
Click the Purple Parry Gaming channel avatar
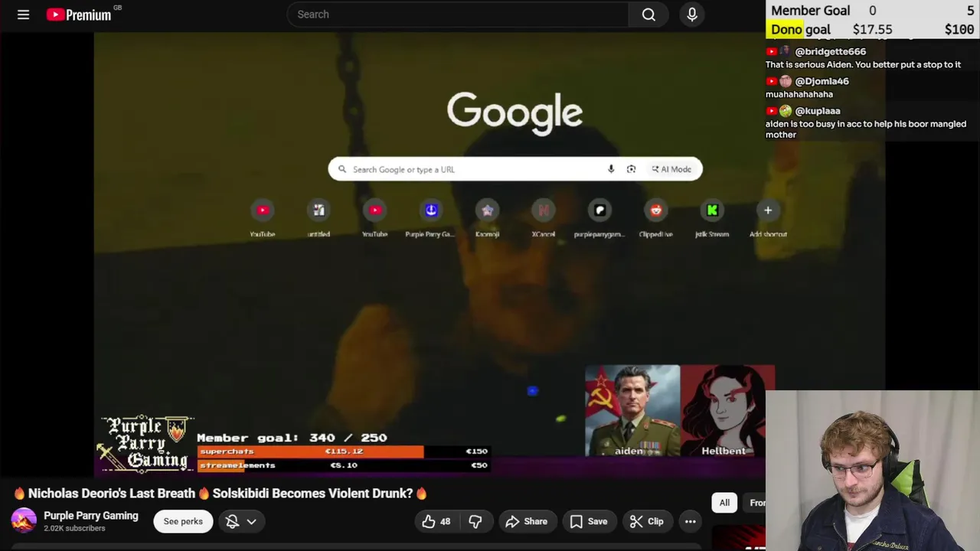tap(24, 521)
